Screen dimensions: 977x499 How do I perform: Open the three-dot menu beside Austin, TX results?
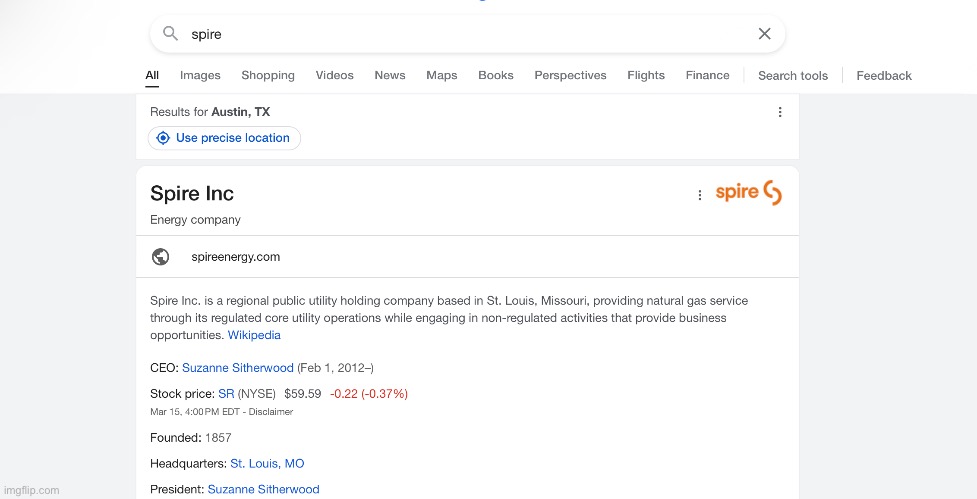780,112
